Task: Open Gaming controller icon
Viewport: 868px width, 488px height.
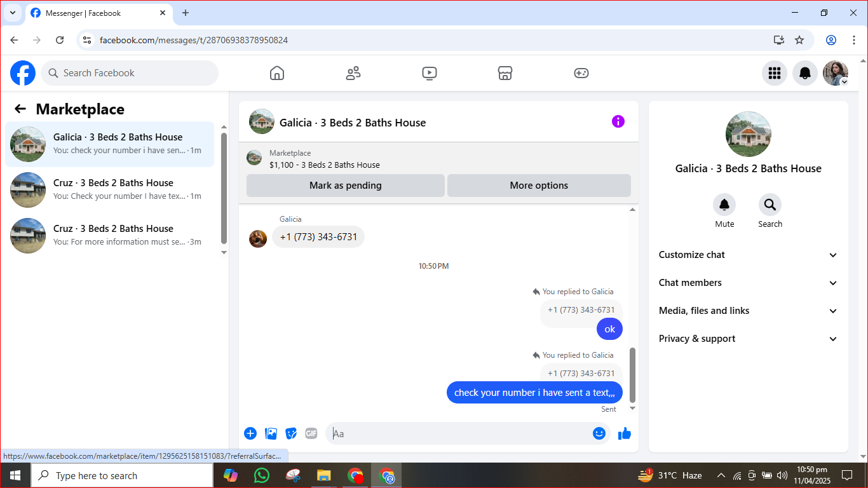Action: [x=581, y=73]
